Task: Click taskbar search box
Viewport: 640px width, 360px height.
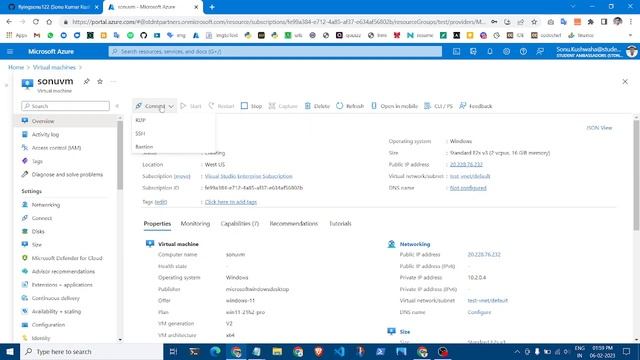Action: tap(91, 351)
